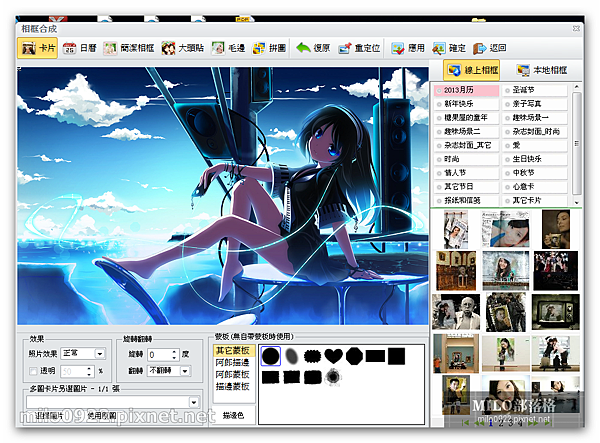Viewport: 600px width, 443px height.
Task: Select the ink-blot circular mask shape
Action: point(333,377)
